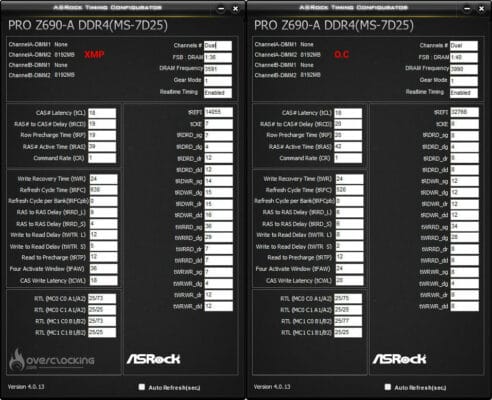Click the tCKE field in O.C window

pyautogui.click(x=464, y=124)
